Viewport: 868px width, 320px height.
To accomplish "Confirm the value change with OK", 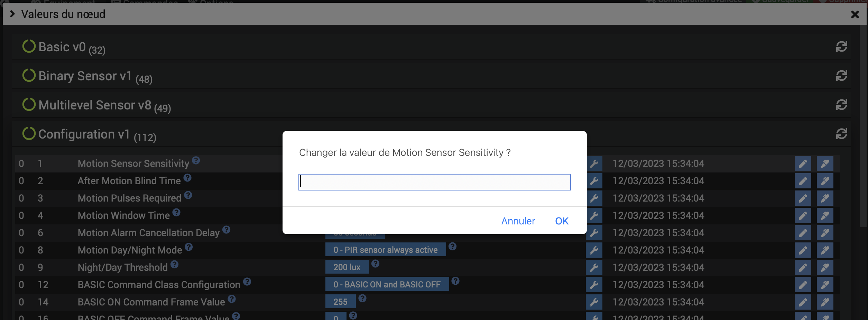I will pyautogui.click(x=562, y=221).
